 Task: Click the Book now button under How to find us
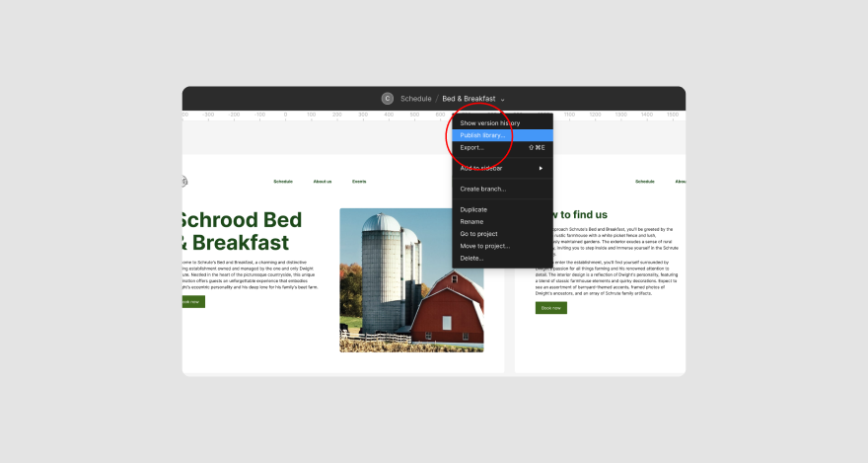(x=550, y=308)
